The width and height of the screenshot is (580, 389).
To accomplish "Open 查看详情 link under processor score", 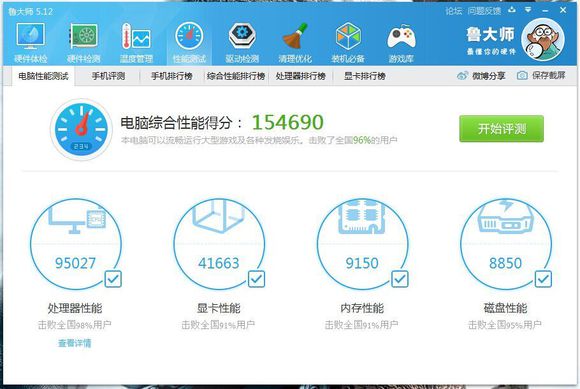I will coord(74,343).
